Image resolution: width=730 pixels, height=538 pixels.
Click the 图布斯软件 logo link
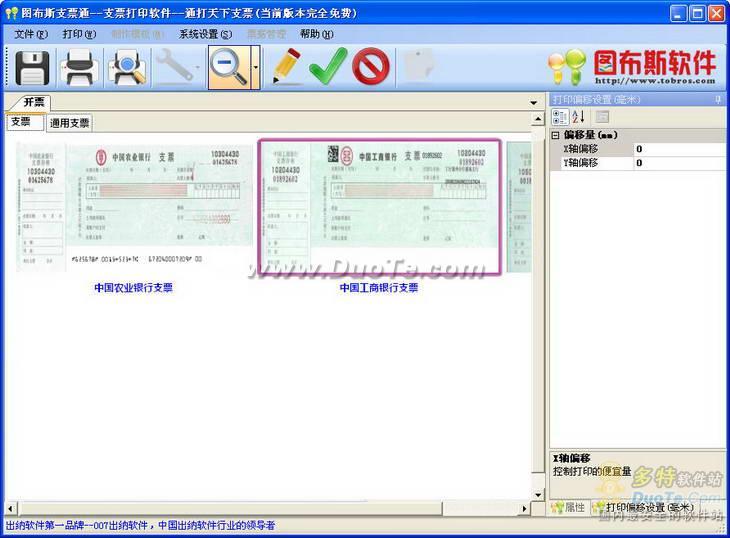point(632,67)
